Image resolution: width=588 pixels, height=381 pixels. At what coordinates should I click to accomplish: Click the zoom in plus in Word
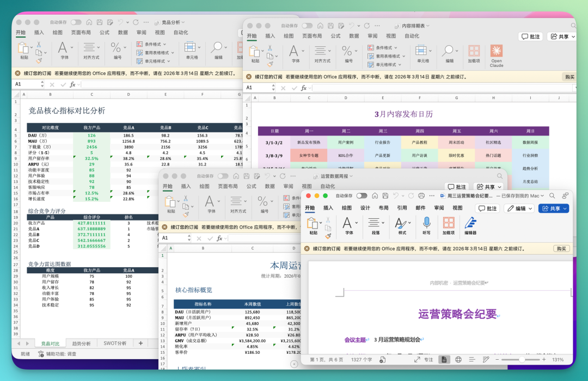pos(544,359)
